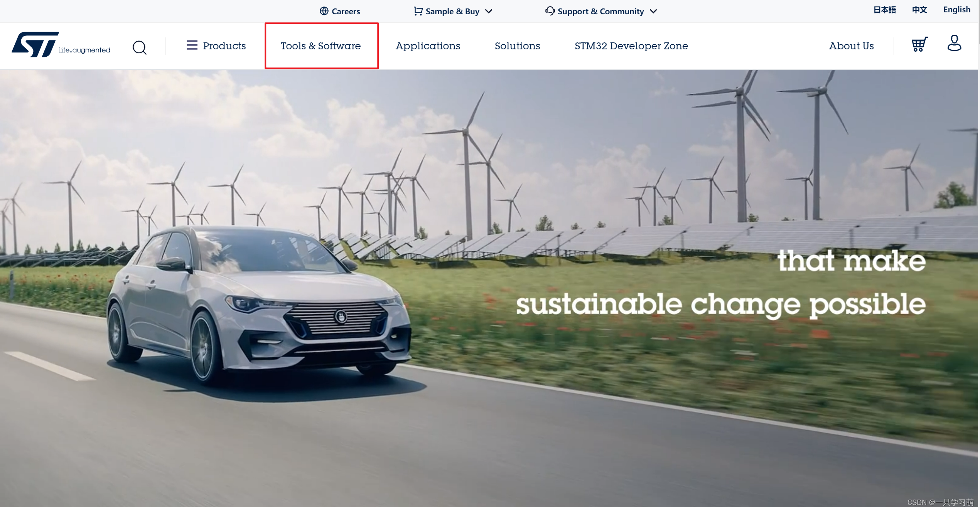980x510 pixels.
Task: Open the shopping cart icon
Action: tap(919, 44)
